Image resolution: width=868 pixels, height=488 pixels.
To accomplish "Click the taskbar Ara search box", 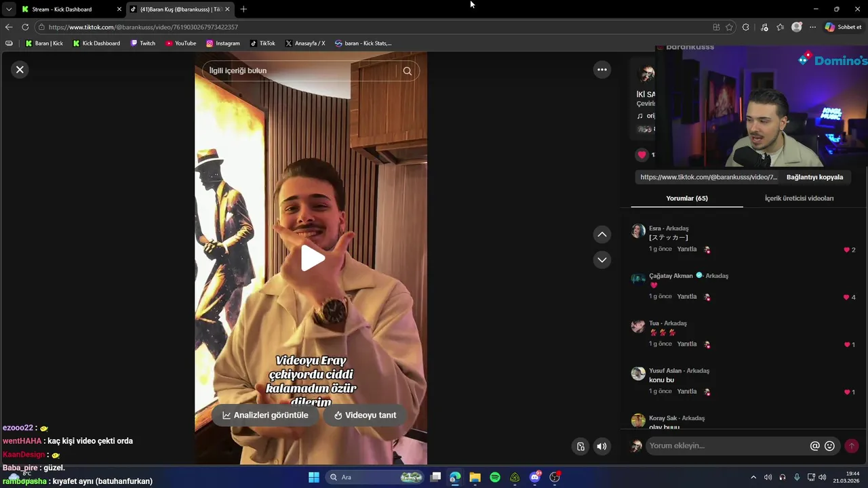I will point(375,477).
